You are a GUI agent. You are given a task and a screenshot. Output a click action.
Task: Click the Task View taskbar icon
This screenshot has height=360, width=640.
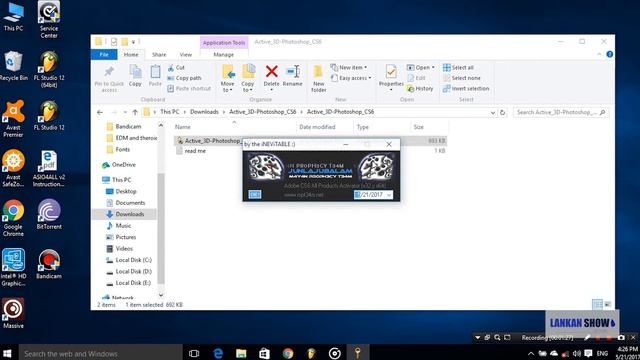click(194, 353)
